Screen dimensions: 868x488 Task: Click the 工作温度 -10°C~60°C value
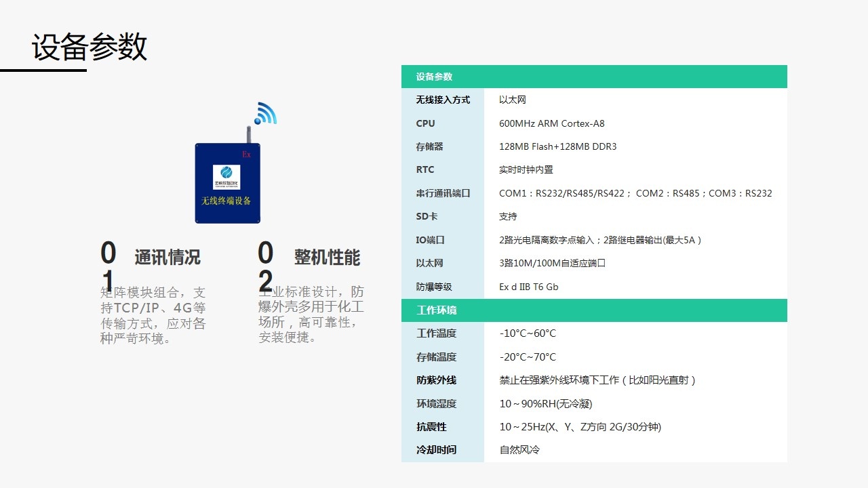point(528,333)
